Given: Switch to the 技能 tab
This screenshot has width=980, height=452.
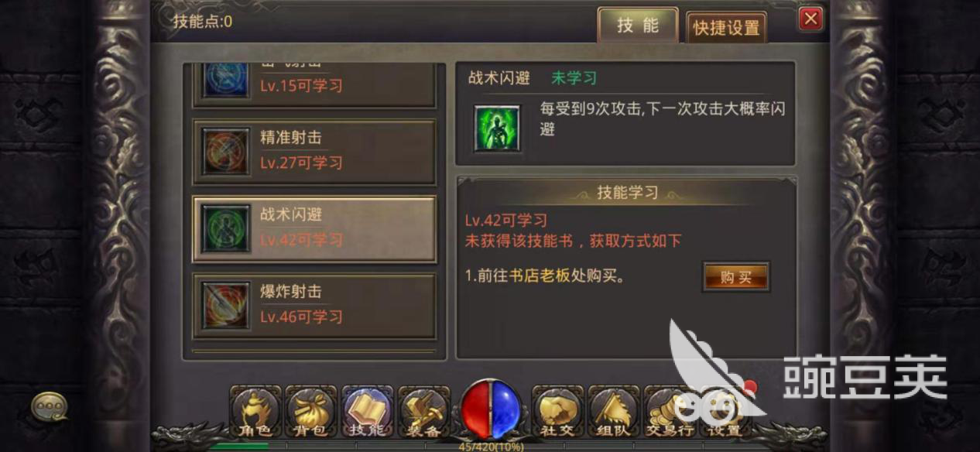Looking at the screenshot, I should pos(638,26).
